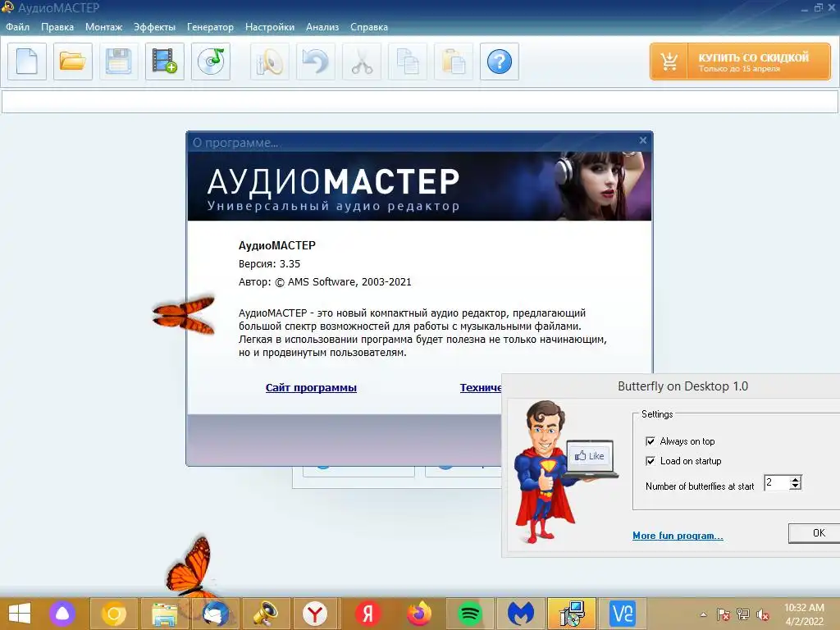The image size is (840, 630).
Task: Click the Action Center flag tray icon
Action: [x=723, y=614]
